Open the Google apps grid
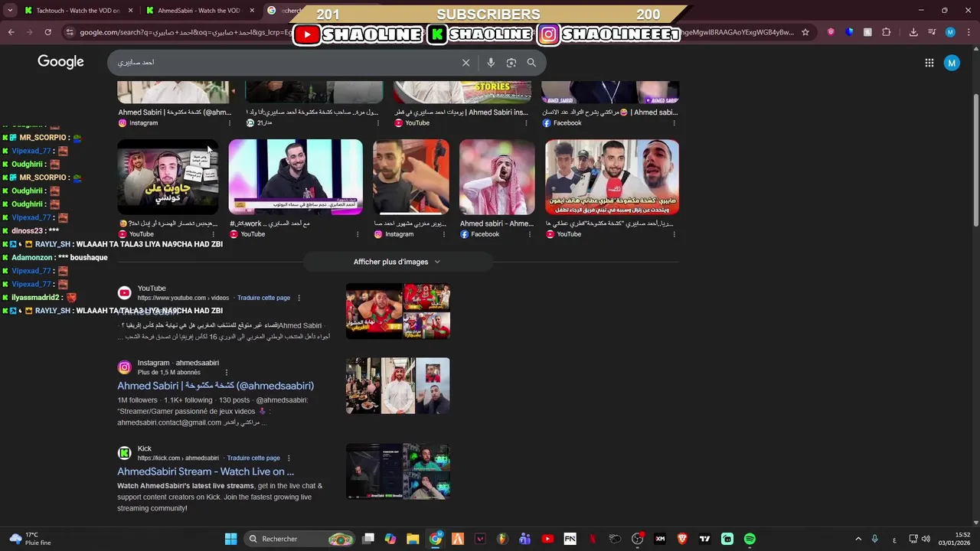The width and height of the screenshot is (980, 551). (x=929, y=63)
